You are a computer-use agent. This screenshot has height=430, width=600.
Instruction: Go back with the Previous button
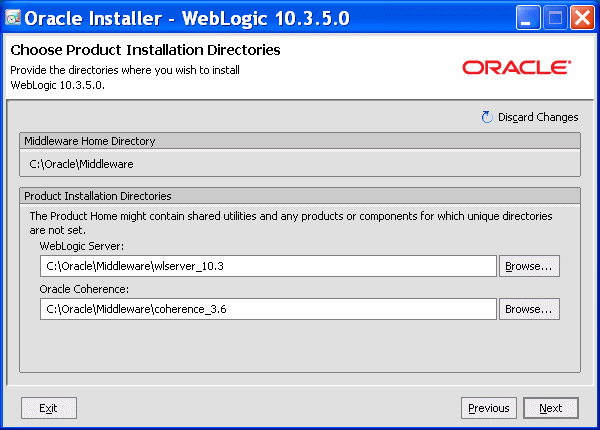(489, 408)
